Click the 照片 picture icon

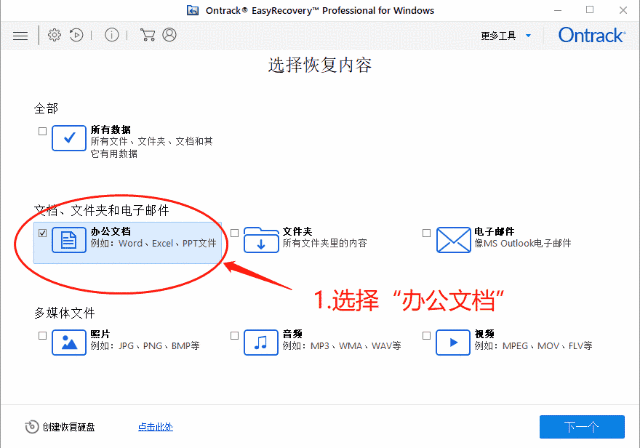pyautogui.click(x=69, y=342)
